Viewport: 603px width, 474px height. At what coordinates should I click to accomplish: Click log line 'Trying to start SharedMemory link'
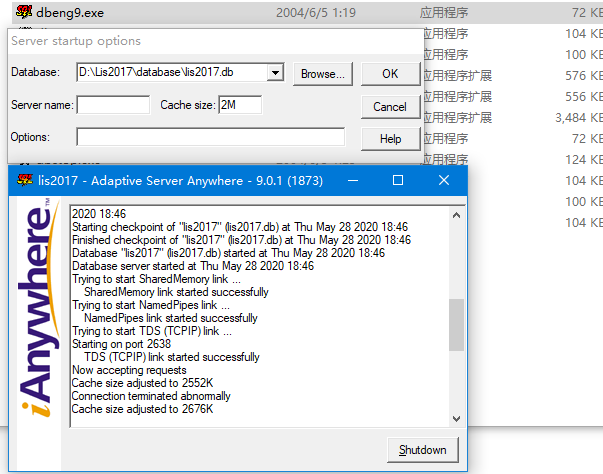pos(156,279)
